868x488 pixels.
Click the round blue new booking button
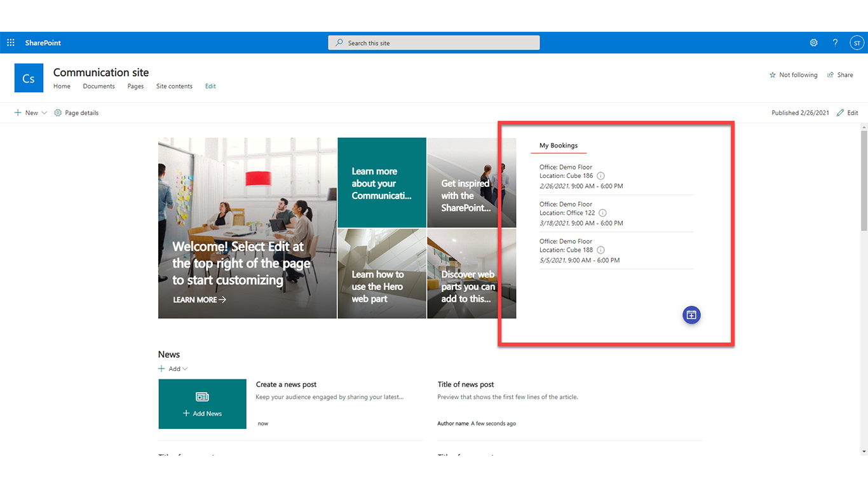(x=691, y=315)
